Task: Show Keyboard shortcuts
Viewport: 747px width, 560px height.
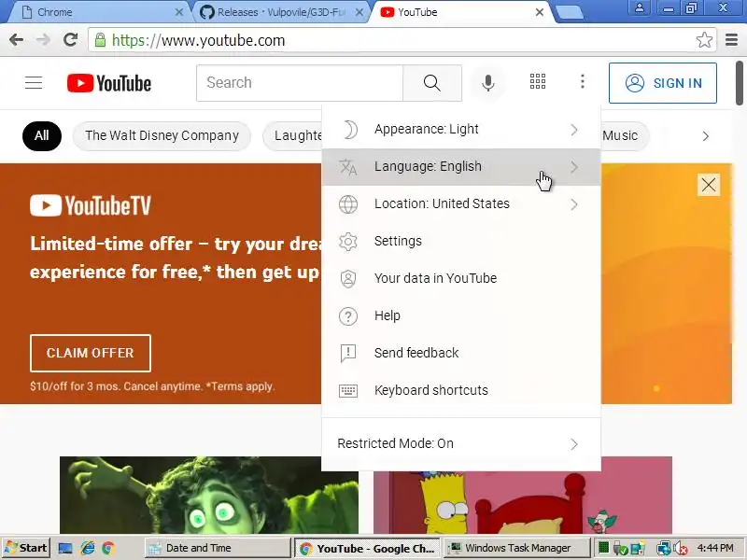Action: tap(461, 390)
